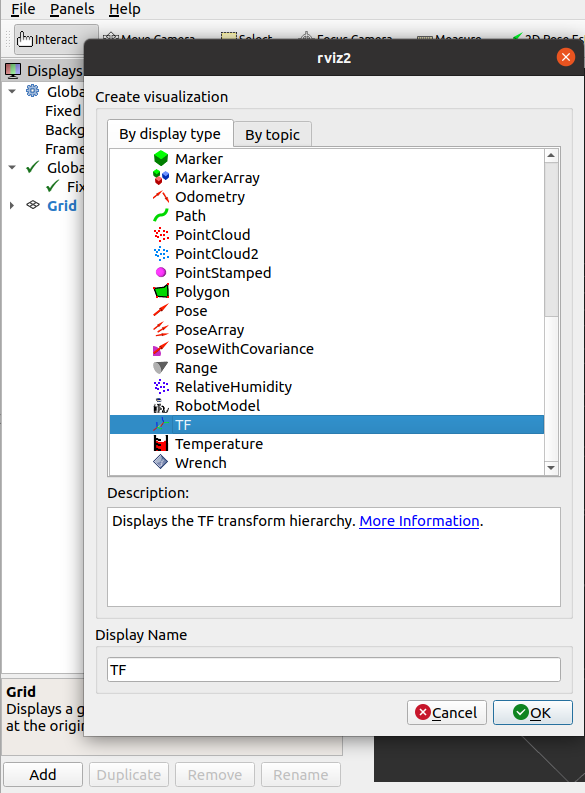The height and width of the screenshot is (793, 585).
Task: Open the More Information link
Action: click(x=419, y=521)
